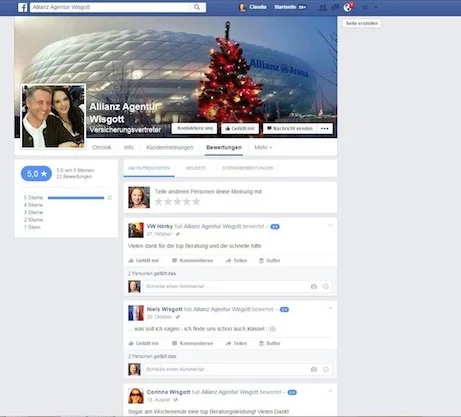This screenshot has height=417, width=461.
Task: Open Niels Wisgott's profile name link
Action: click(165, 309)
